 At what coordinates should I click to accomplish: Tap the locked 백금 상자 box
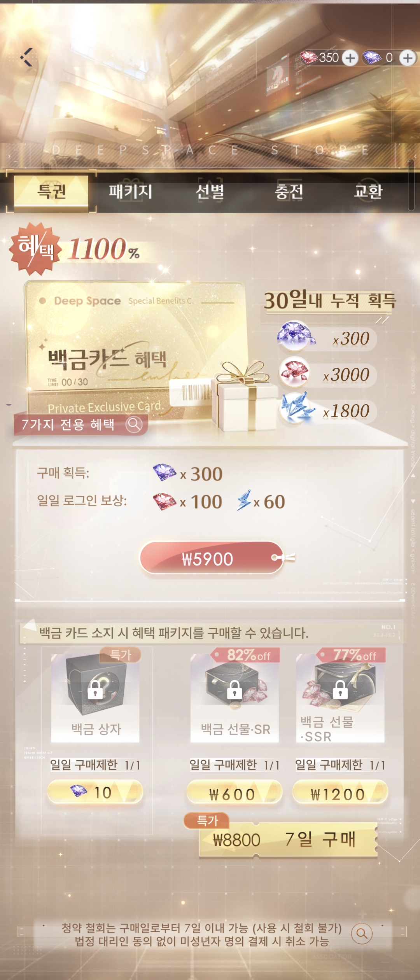[x=95, y=698]
